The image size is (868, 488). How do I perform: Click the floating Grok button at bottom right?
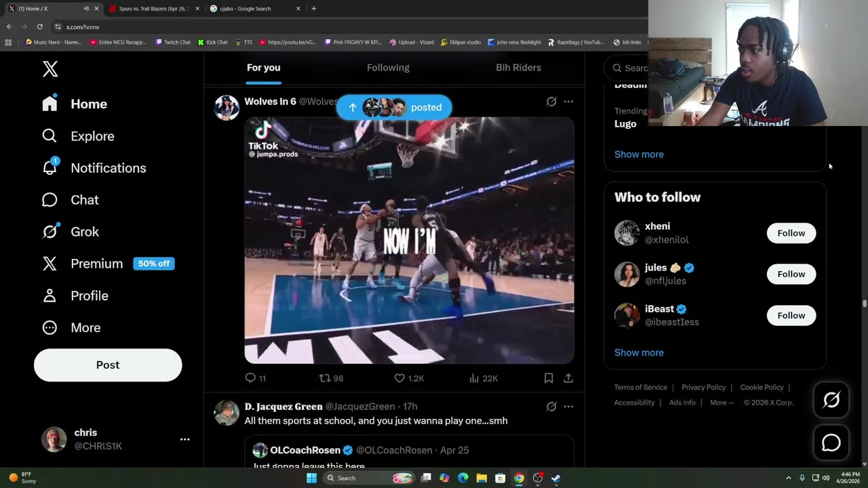click(831, 401)
